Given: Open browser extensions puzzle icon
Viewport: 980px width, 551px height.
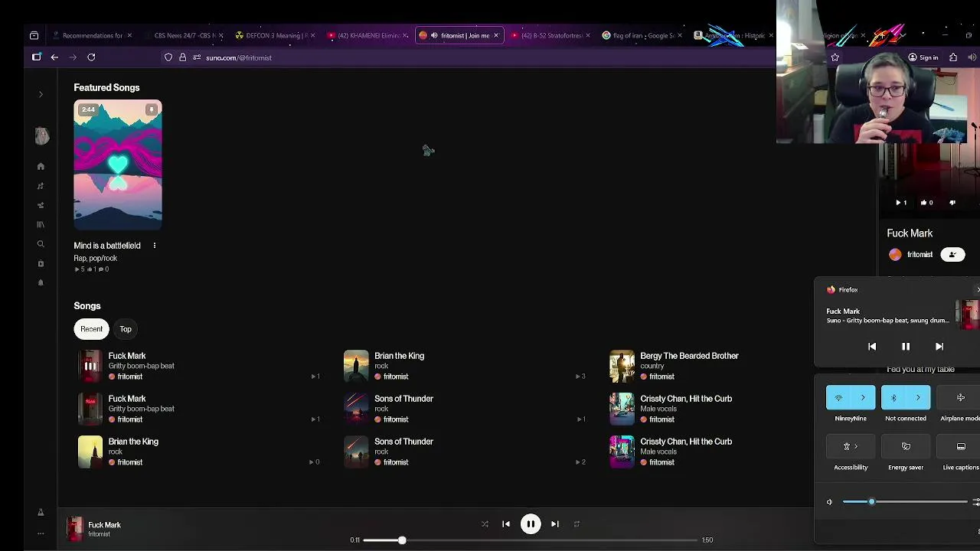Looking at the screenshot, I should click(953, 57).
